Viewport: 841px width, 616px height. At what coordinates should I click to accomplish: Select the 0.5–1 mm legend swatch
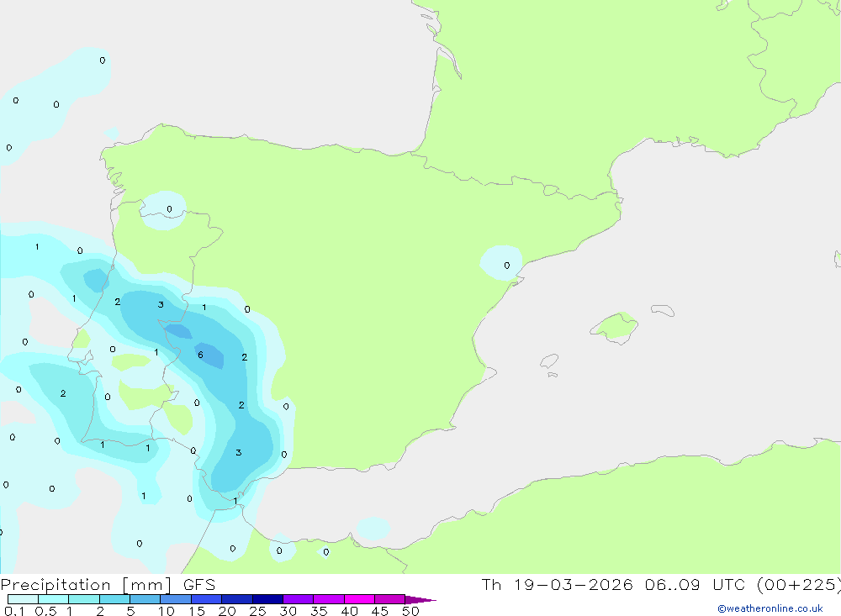53,599
